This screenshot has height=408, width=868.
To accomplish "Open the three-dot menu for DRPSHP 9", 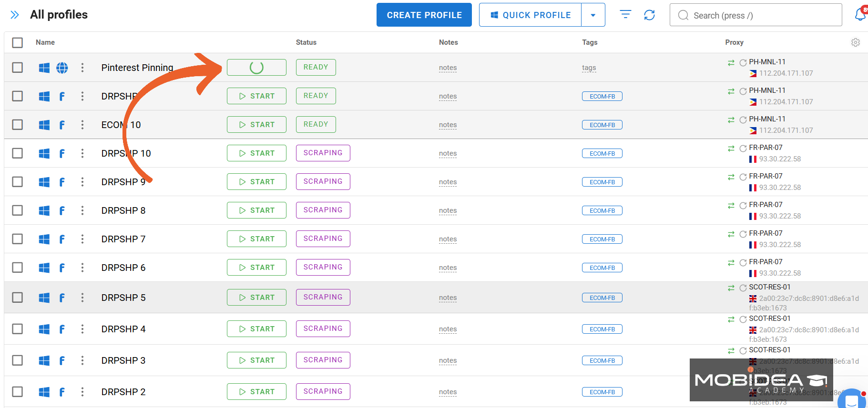I will point(82,182).
